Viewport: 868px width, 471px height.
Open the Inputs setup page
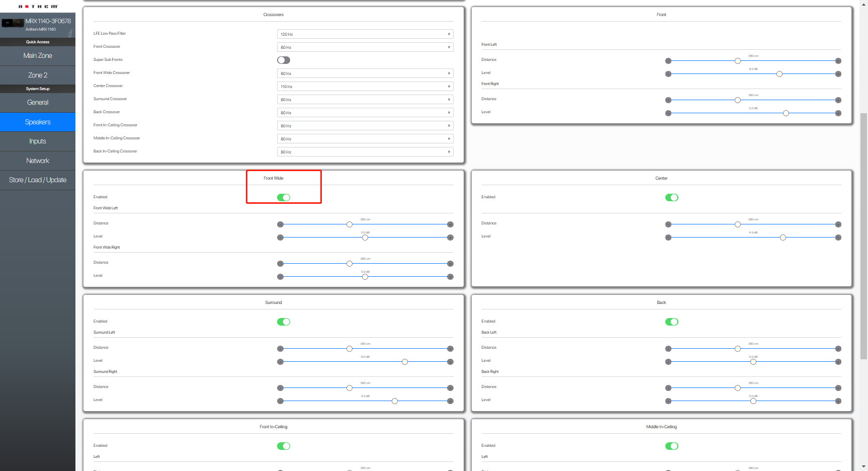(38, 141)
